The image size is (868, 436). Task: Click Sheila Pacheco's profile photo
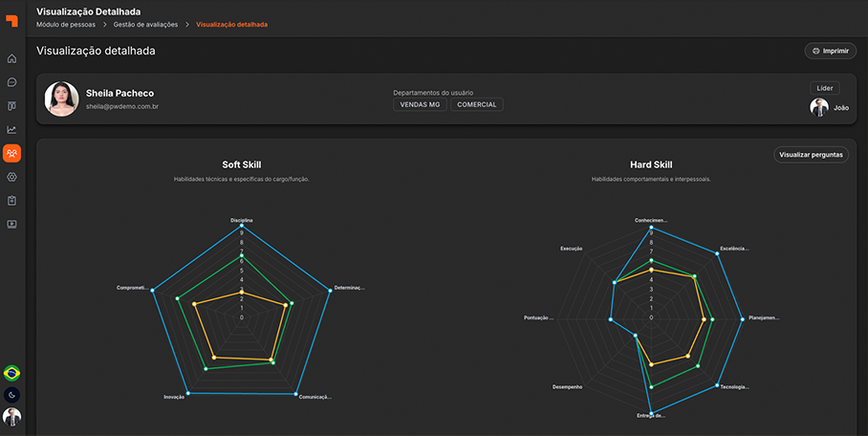[61, 98]
